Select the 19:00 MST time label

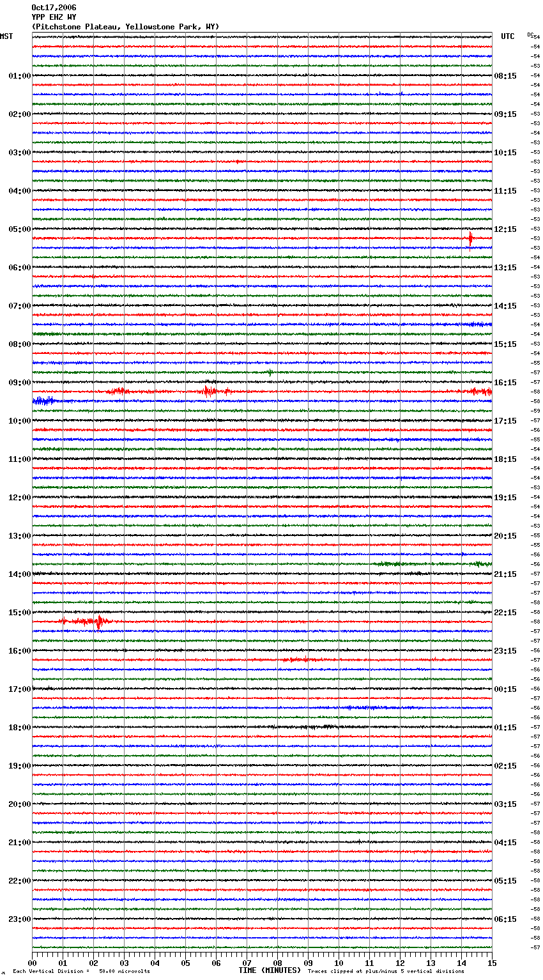pos(20,766)
